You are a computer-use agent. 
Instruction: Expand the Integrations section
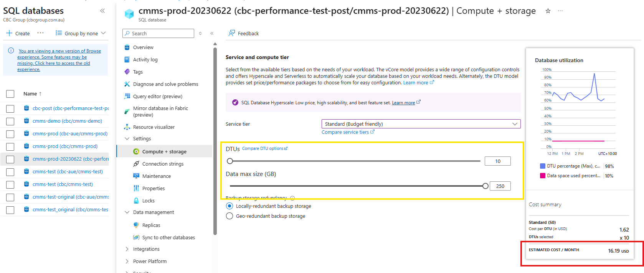point(127,249)
